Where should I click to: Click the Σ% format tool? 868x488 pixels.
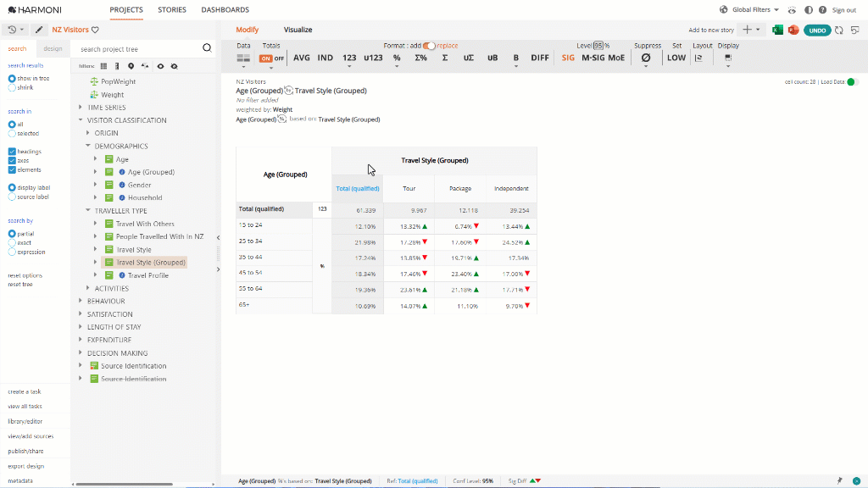coord(420,58)
